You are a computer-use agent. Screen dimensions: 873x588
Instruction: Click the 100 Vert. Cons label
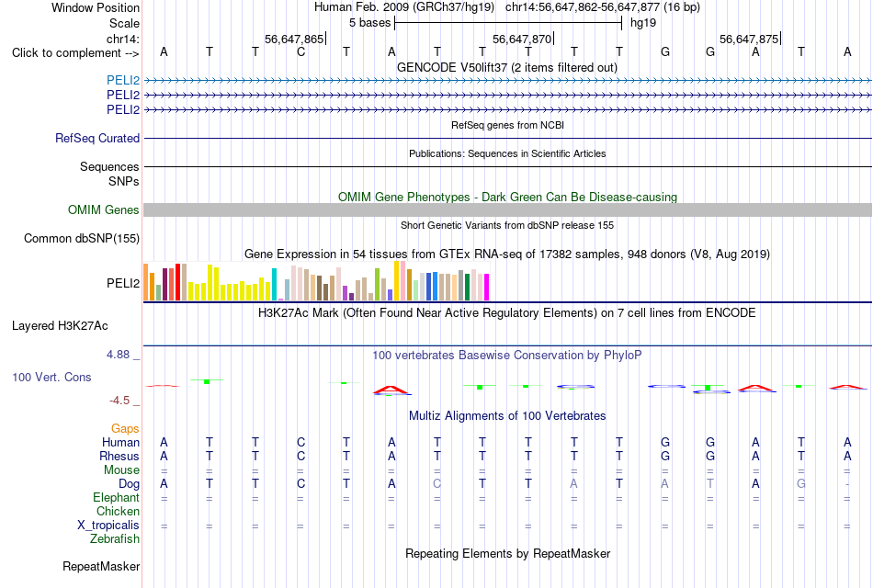(51, 377)
